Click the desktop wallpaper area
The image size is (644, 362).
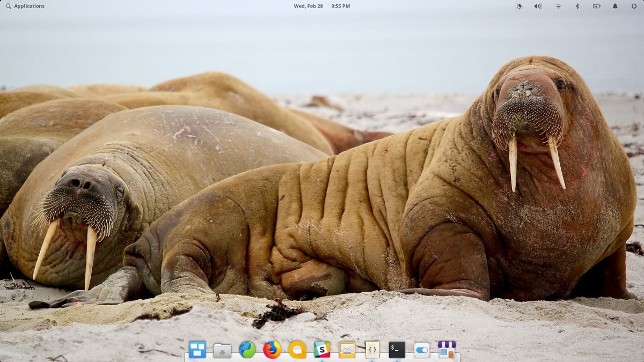point(322,188)
